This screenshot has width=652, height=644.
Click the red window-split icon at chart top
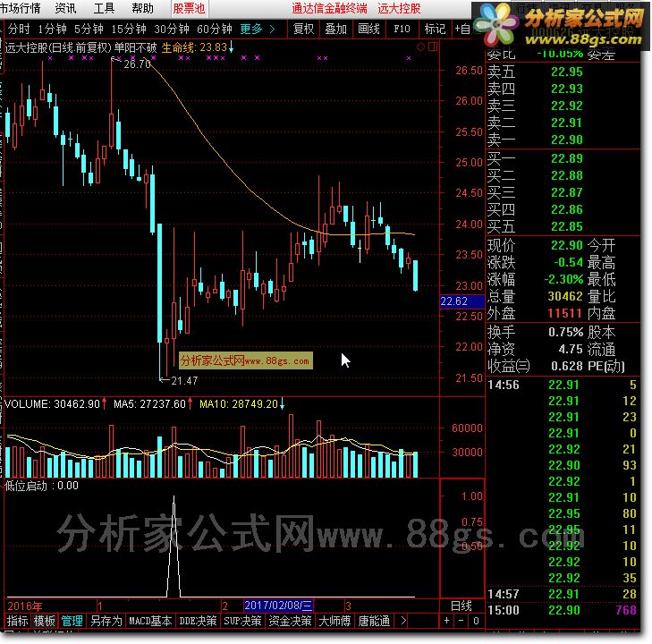click(x=433, y=47)
